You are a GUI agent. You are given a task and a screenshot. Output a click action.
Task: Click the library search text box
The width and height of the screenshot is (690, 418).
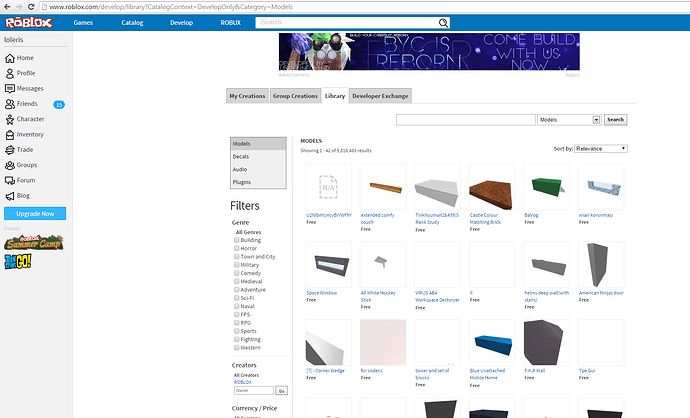(x=466, y=120)
